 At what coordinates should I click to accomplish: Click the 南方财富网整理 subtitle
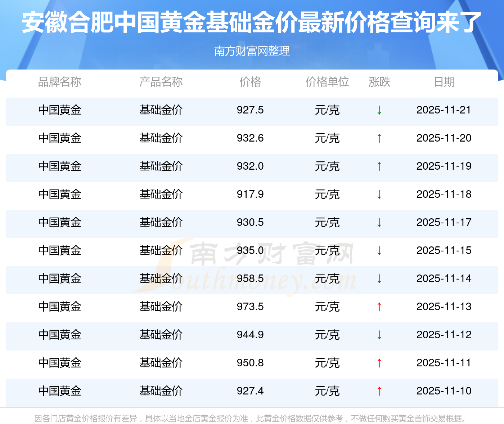click(x=252, y=51)
